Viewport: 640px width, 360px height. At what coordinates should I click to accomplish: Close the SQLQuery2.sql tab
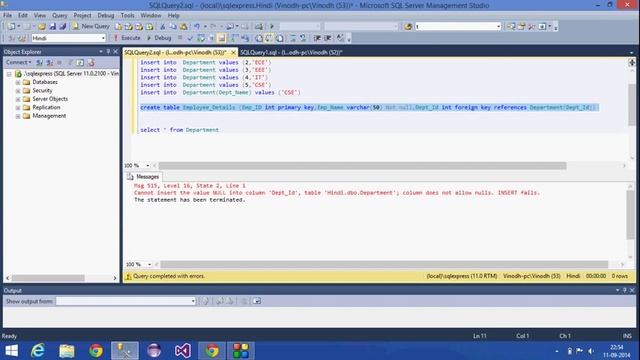(233, 52)
